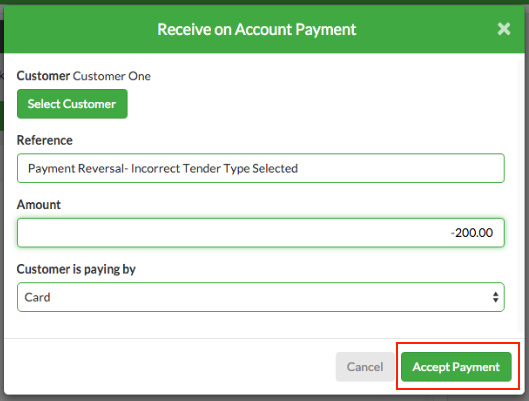This screenshot has height=401, width=529.
Task: Open the Customer is paying by dropdown
Action: [x=261, y=297]
